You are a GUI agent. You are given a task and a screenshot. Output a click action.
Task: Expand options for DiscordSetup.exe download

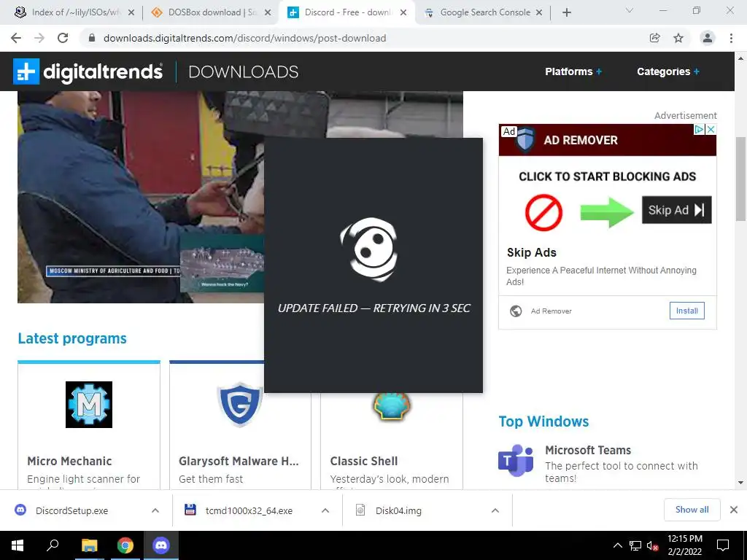[155, 510]
